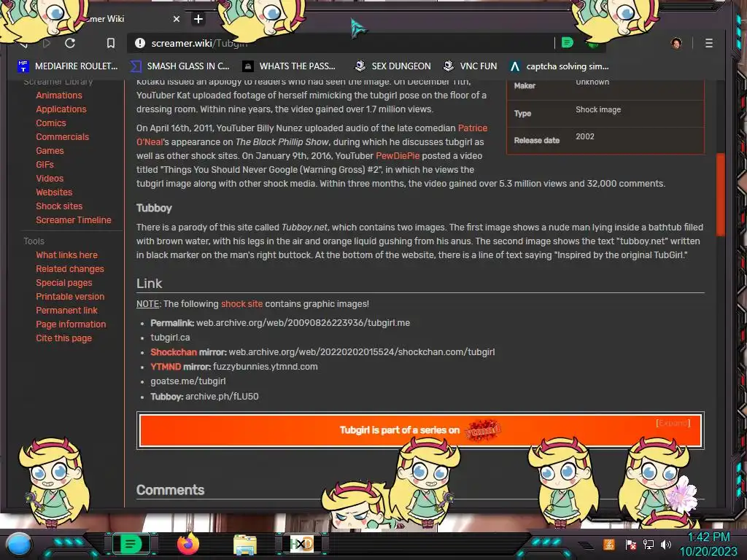Launch Firefox from the taskbar

pos(188,544)
